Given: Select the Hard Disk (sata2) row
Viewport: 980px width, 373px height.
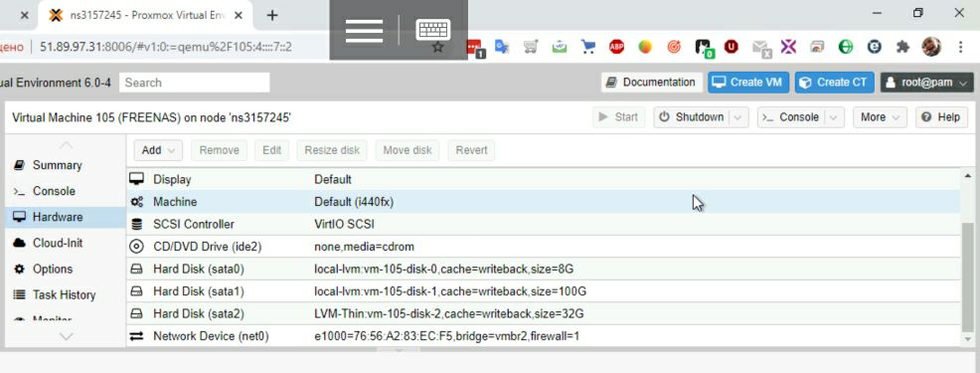Looking at the screenshot, I should 543,313.
